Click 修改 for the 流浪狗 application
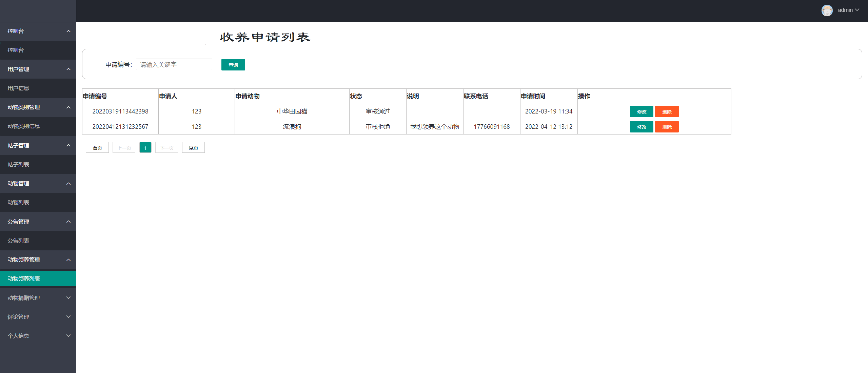868x373 pixels. 641,127
